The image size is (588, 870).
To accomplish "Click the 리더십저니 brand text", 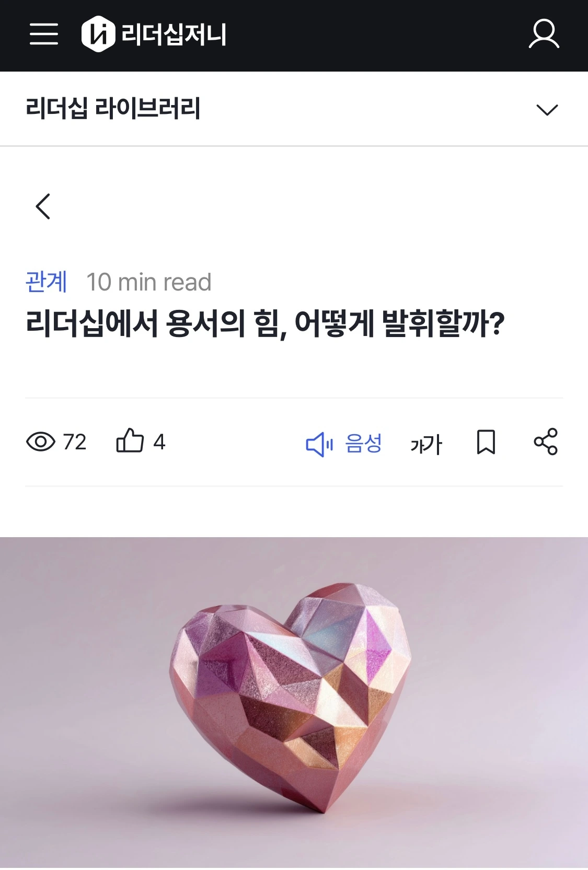I will coord(174,34).
